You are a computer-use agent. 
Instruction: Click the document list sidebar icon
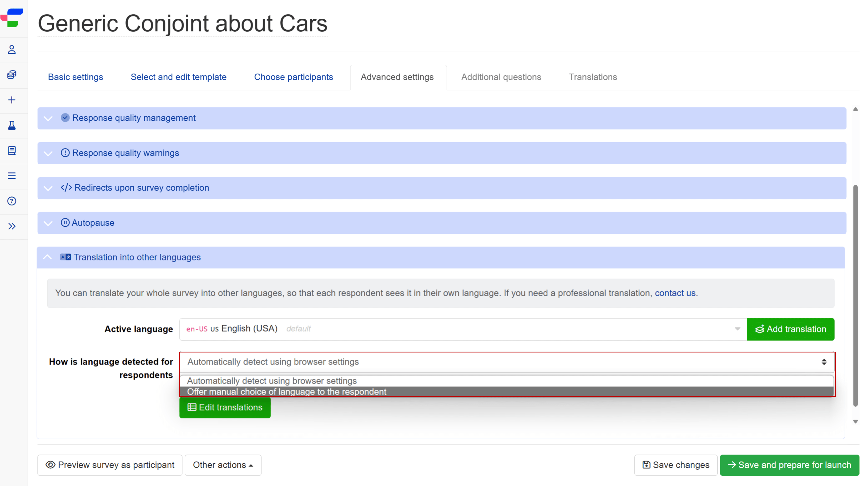pyautogui.click(x=12, y=151)
